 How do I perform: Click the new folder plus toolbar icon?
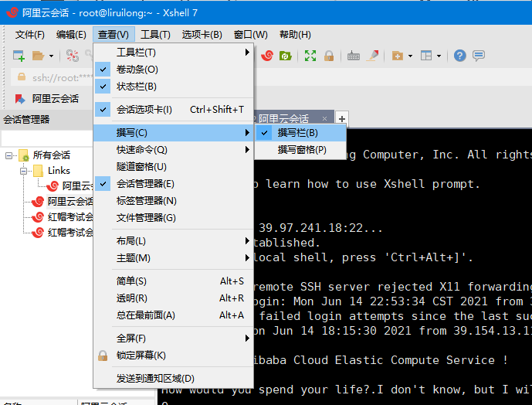click(398, 56)
